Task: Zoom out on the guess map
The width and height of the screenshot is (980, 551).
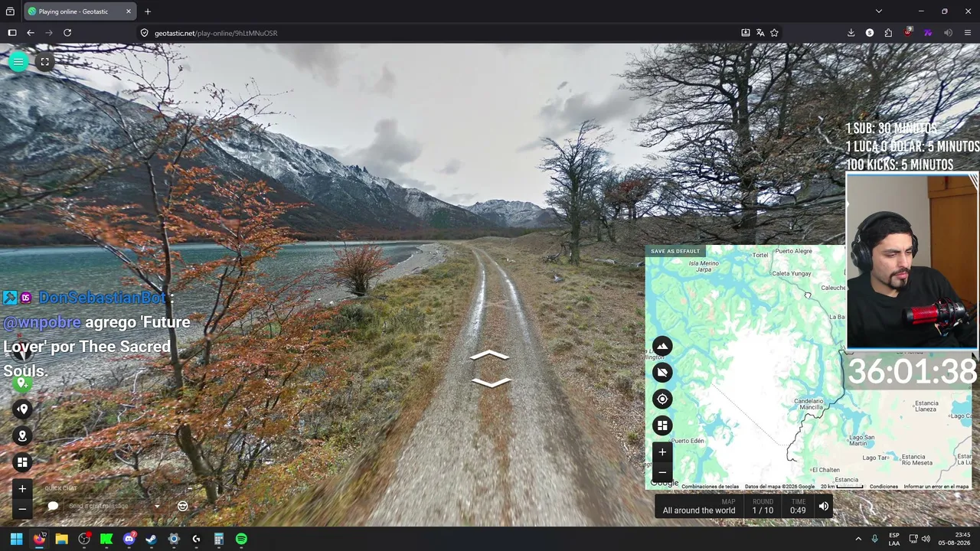Action: point(662,472)
